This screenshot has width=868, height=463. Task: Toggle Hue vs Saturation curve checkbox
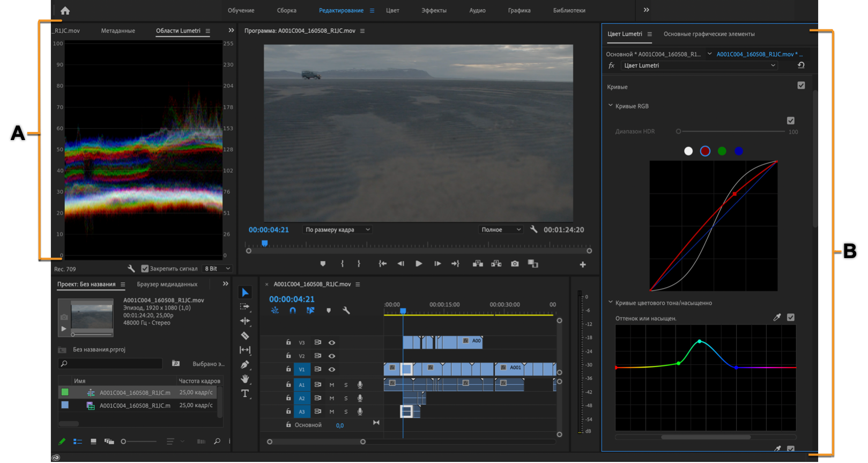[x=790, y=318]
